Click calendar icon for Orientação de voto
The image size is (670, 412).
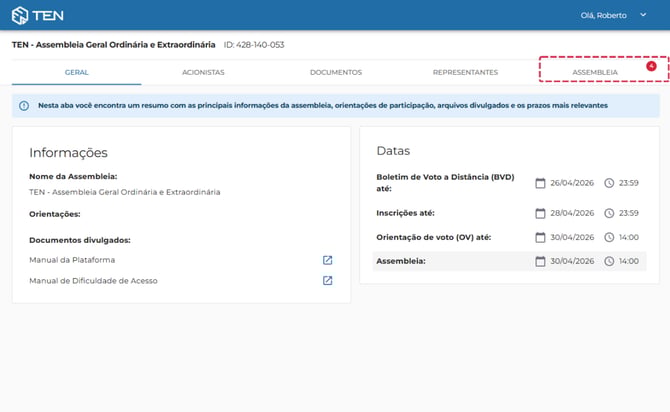[x=540, y=237]
